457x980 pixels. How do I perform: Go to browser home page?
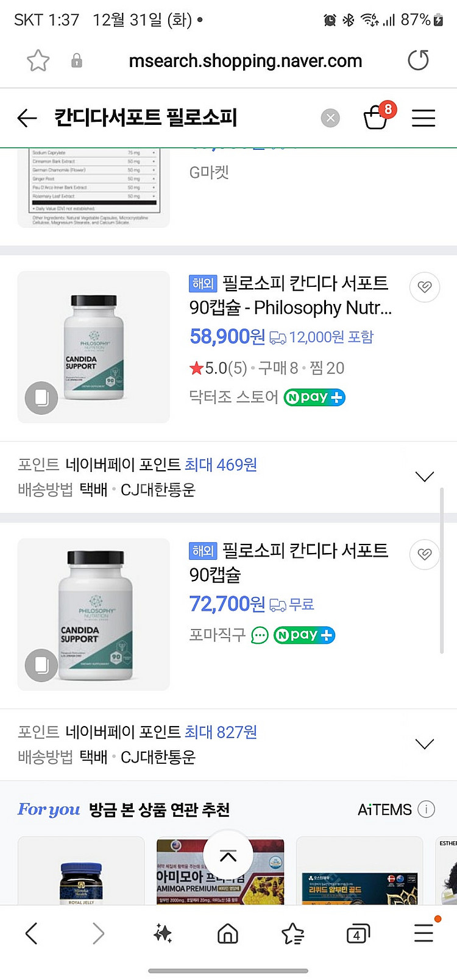point(228,933)
